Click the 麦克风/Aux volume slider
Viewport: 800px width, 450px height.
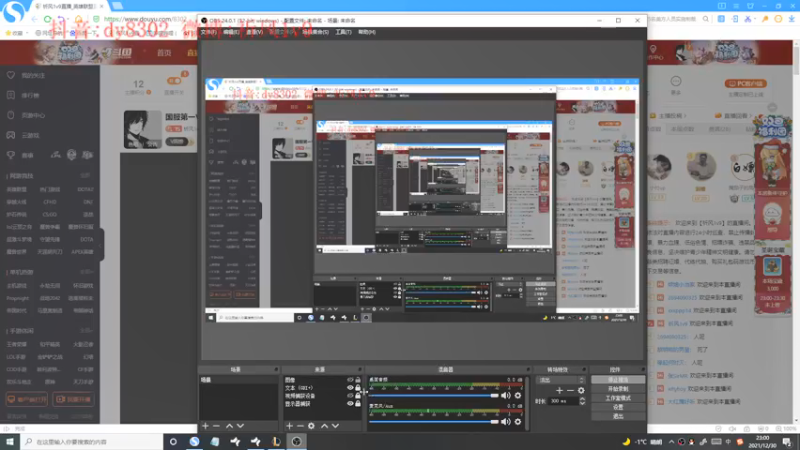433,421
